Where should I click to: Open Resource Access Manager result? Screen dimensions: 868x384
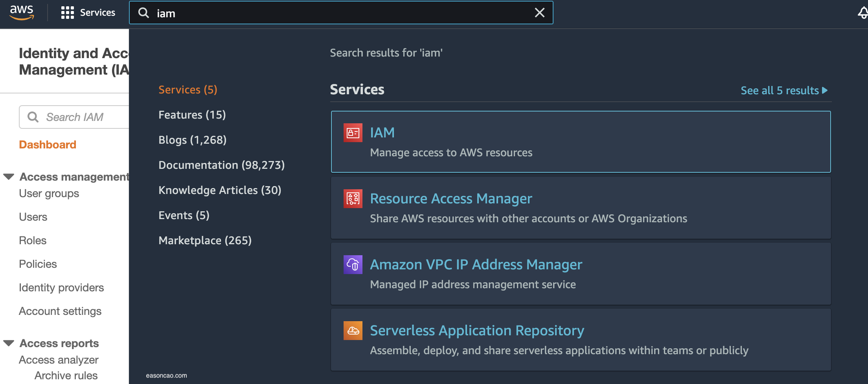451,199
